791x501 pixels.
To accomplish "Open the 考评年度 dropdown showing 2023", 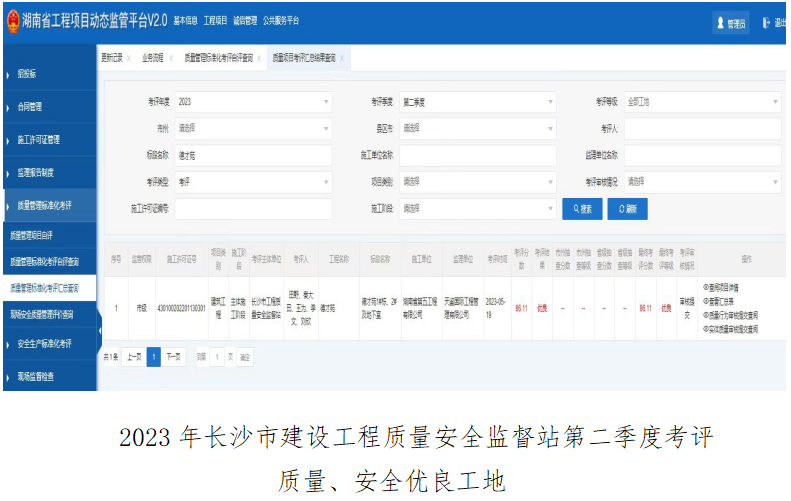I will [x=253, y=102].
